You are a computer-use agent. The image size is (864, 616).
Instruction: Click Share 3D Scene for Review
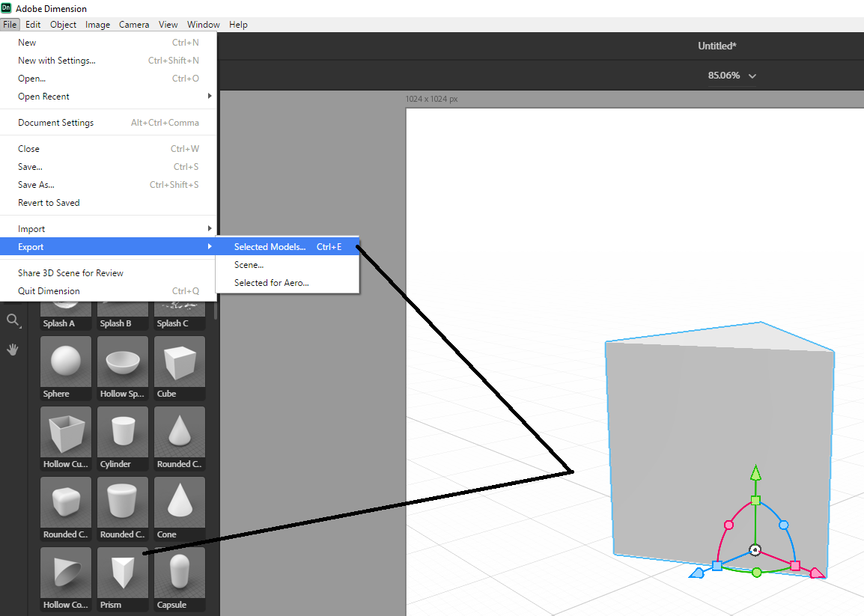pyautogui.click(x=70, y=272)
